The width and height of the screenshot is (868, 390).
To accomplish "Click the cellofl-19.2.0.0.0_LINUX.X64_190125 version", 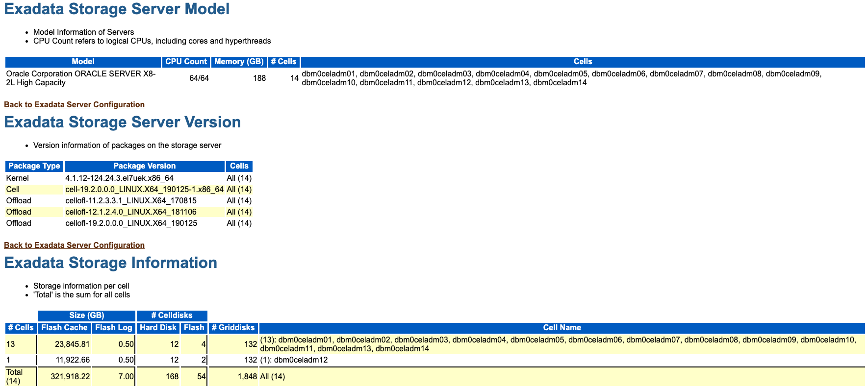I will point(131,223).
